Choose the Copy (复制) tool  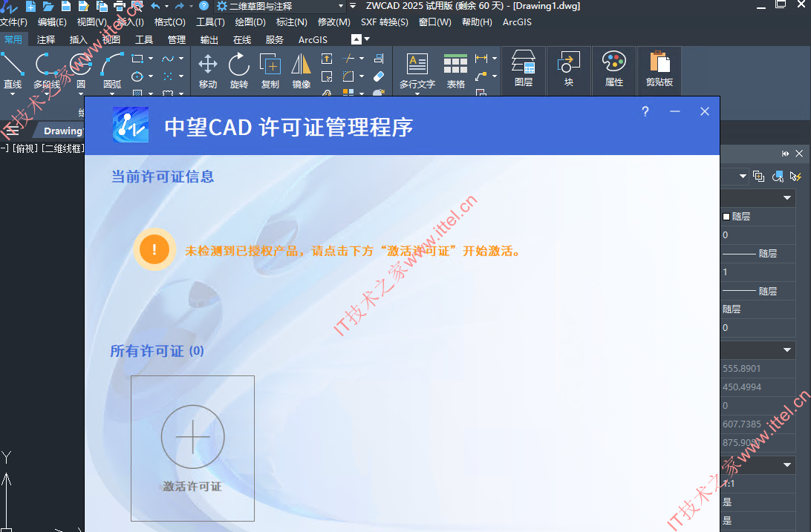[x=270, y=70]
